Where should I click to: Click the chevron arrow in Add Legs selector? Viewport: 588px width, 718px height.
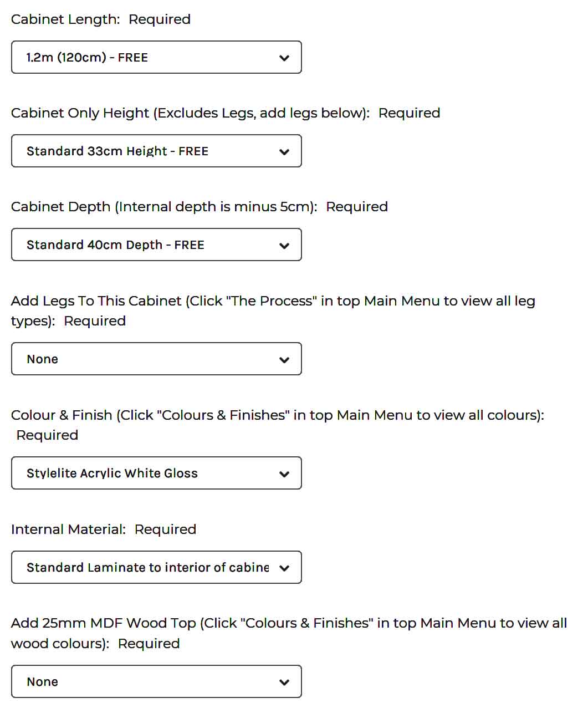tap(284, 359)
